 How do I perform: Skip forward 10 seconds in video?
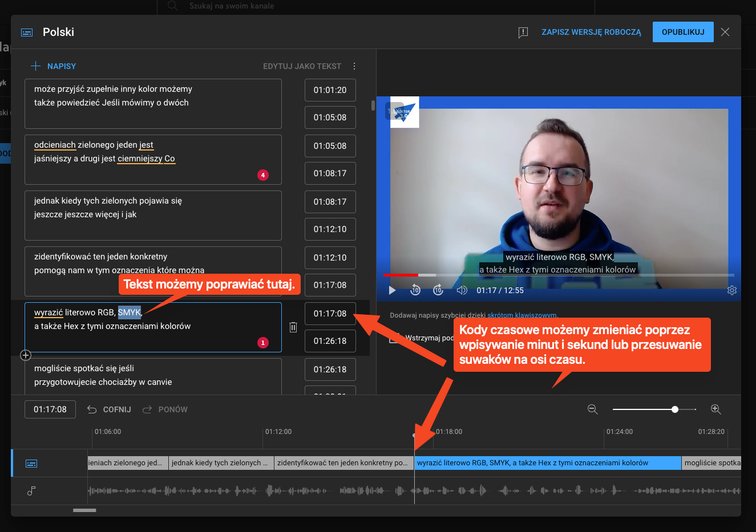[438, 290]
